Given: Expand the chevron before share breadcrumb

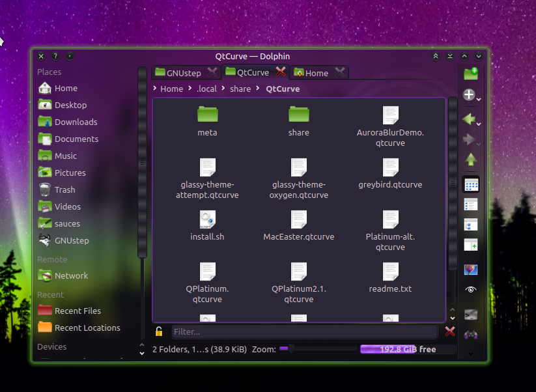Looking at the screenshot, I should (x=223, y=88).
